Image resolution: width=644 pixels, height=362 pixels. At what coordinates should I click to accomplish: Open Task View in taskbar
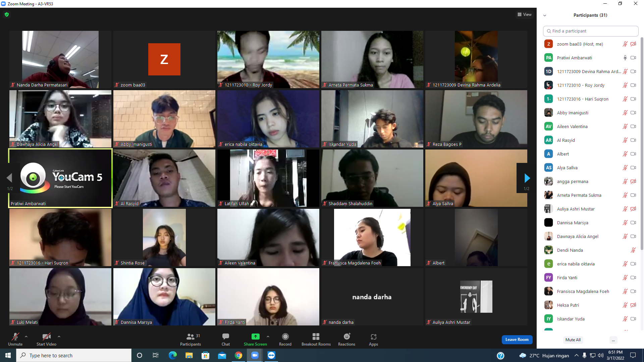156,355
